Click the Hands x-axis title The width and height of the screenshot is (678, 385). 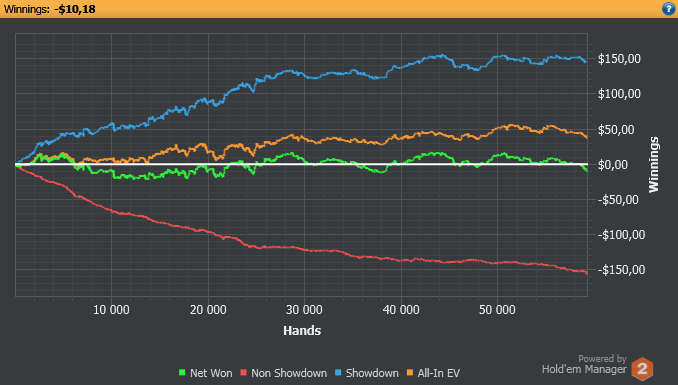(x=302, y=330)
